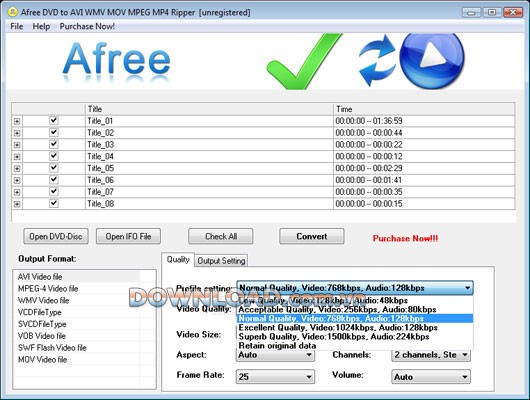Expand the Title_01 row
530x400 pixels.
pos(17,121)
